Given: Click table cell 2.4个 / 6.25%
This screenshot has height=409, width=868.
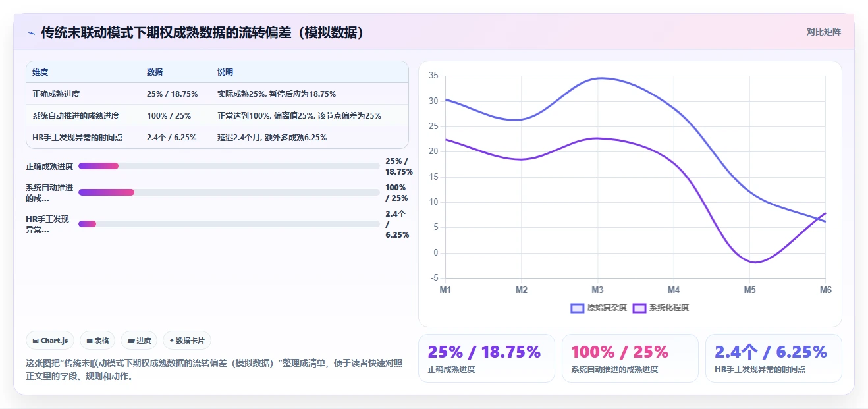Looking at the screenshot, I should (x=171, y=138).
